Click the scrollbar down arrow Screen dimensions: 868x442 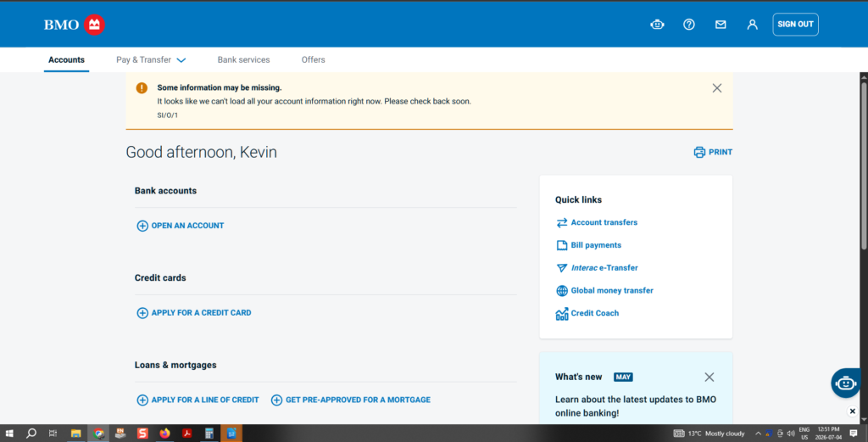864,420
